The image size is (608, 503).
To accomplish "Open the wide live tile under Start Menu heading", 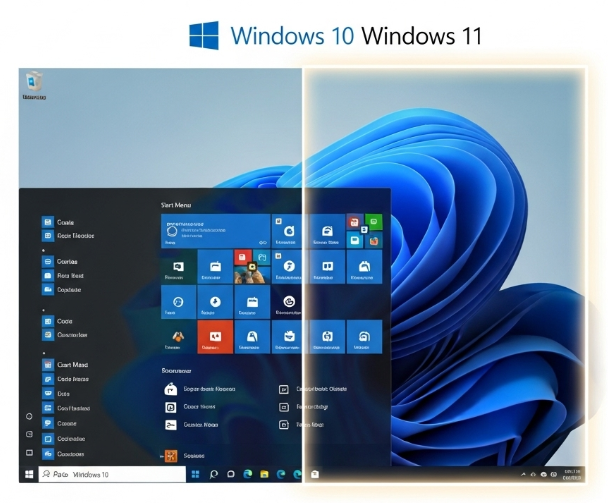I will pyautogui.click(x=215, y=231).
